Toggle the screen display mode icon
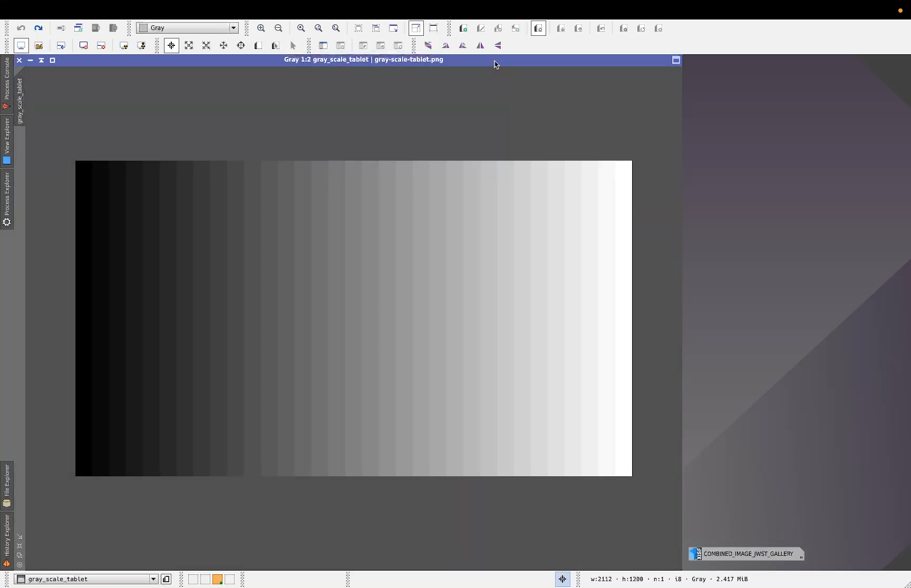Screen dimensions: 911x588 pos(21,45)
